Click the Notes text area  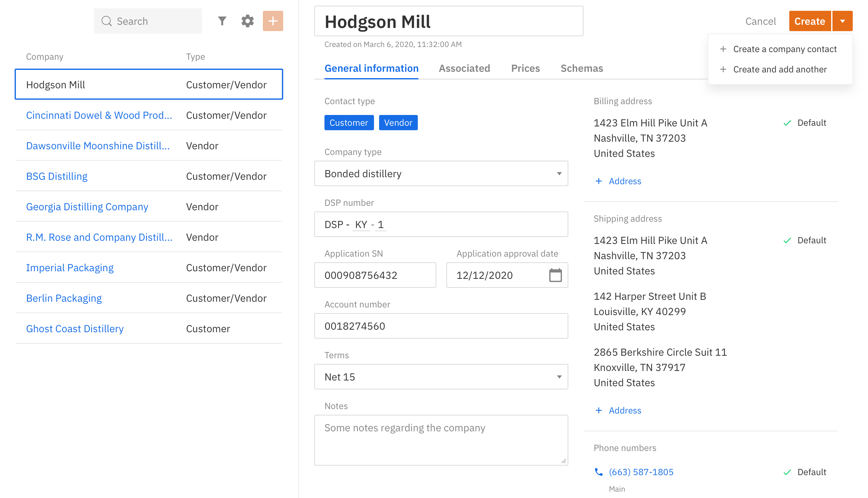(x=441, y=440)
